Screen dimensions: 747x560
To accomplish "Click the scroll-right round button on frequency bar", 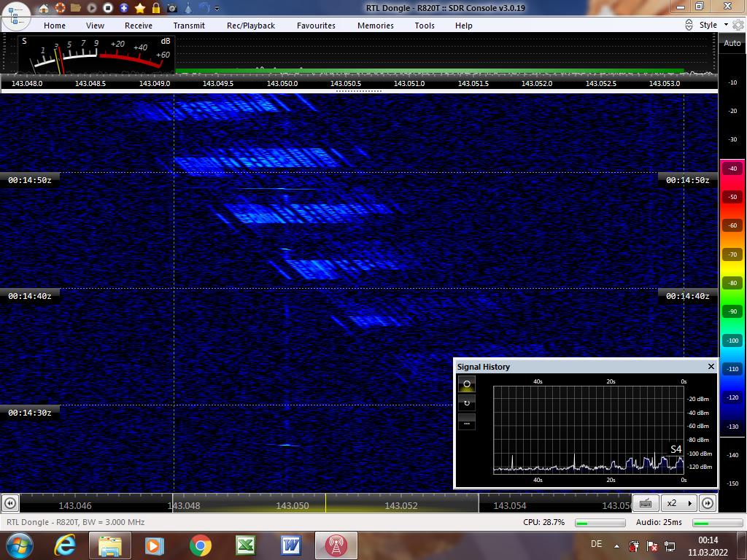I will tap(708, 503).
